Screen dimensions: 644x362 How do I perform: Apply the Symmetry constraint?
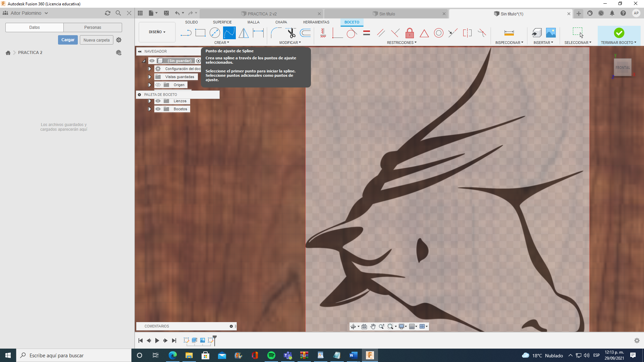[467, 33]
